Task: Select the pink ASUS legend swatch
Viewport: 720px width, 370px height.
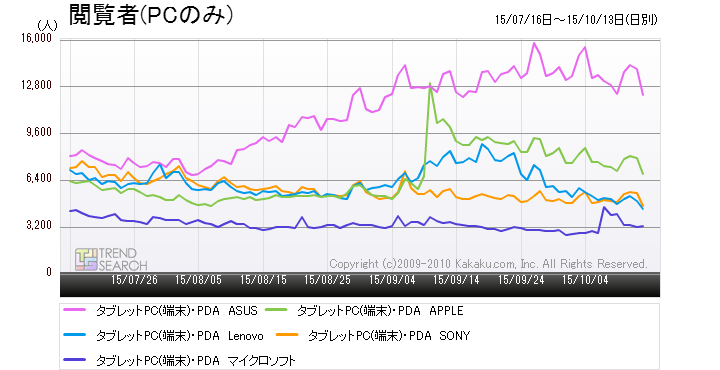Action: [x=74, y=310]
